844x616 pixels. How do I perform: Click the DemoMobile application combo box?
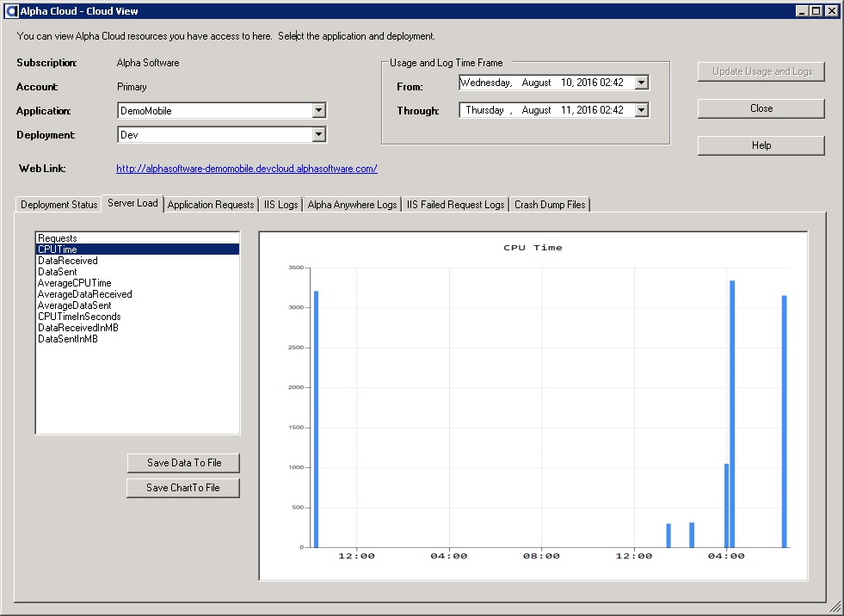(222, 110)
